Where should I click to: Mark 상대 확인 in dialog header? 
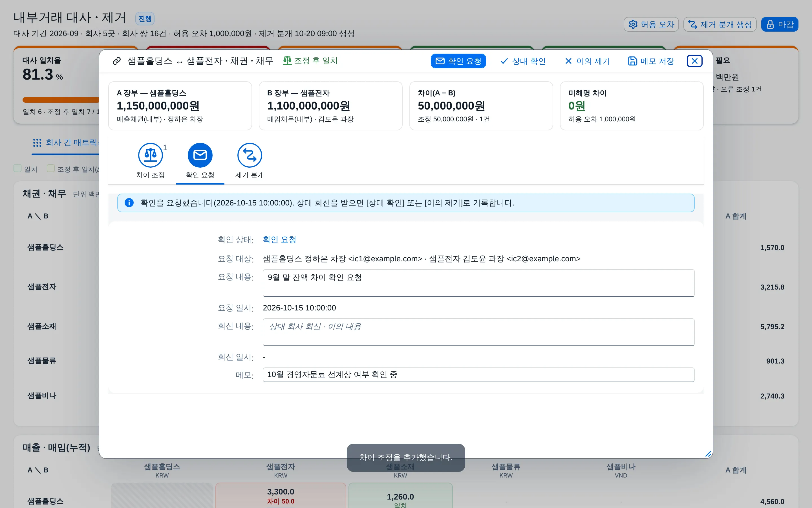(x=523, y=61)
